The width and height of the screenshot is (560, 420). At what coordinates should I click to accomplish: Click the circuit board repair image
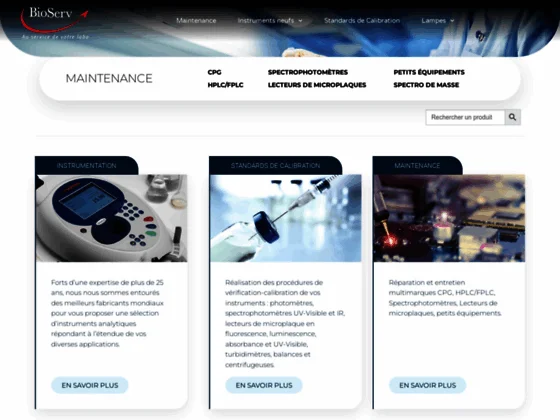pyautogui.click(x=449, y=218)
